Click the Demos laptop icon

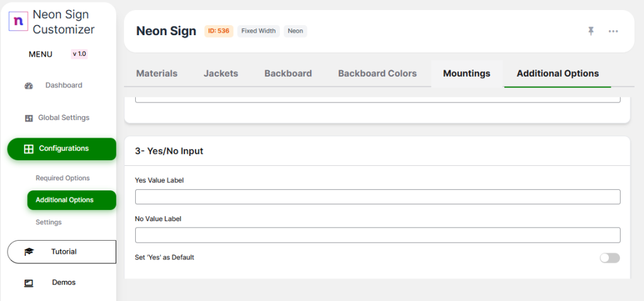tap(28, 283)
